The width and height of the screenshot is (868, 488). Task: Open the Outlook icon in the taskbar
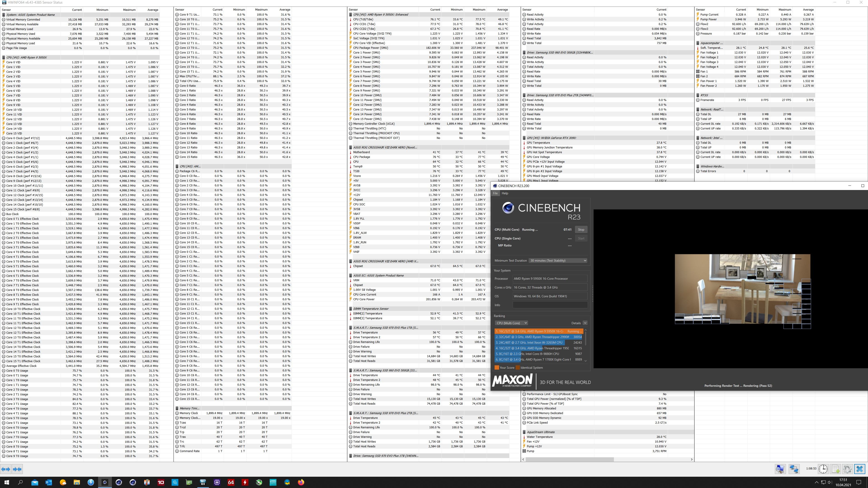tap(49, 482)
